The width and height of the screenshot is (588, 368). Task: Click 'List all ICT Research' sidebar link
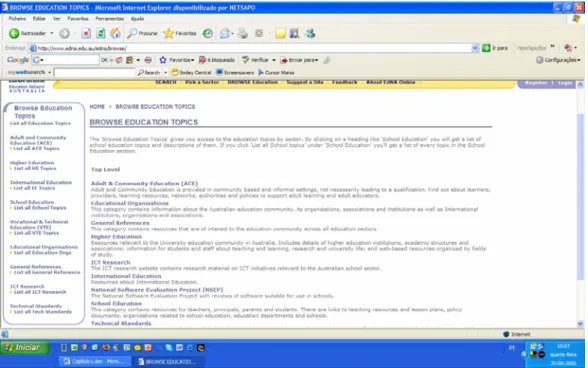[40, 292]
